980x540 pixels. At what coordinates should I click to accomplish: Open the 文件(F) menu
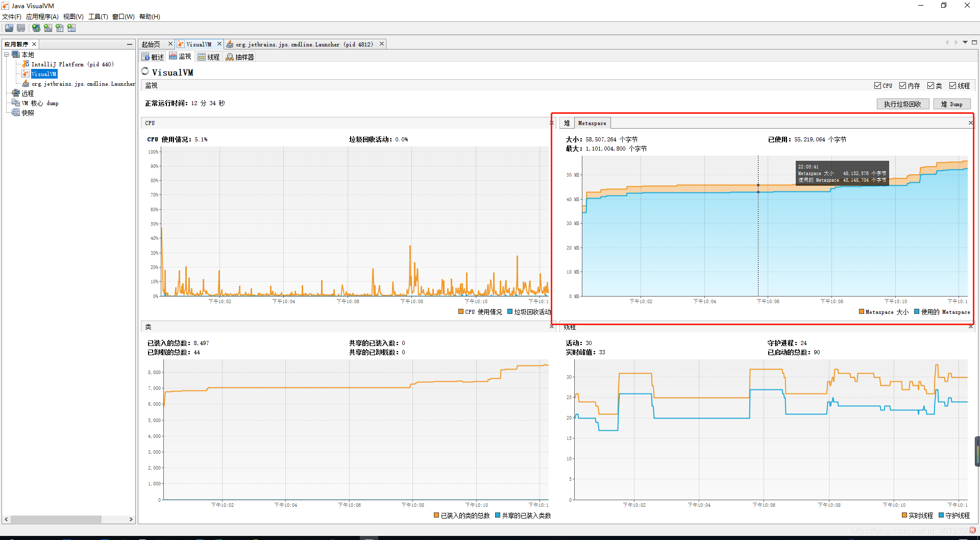click(12, 17)
